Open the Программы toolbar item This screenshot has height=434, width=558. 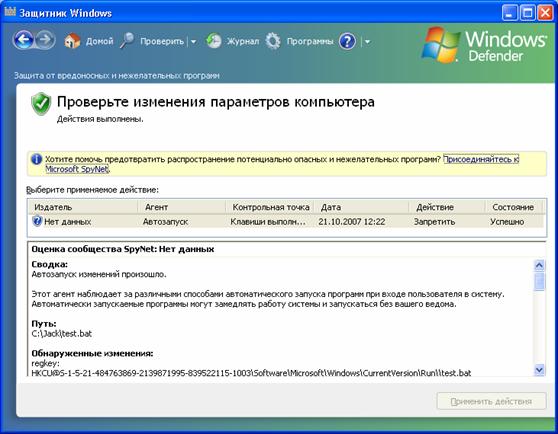point(310,42)
